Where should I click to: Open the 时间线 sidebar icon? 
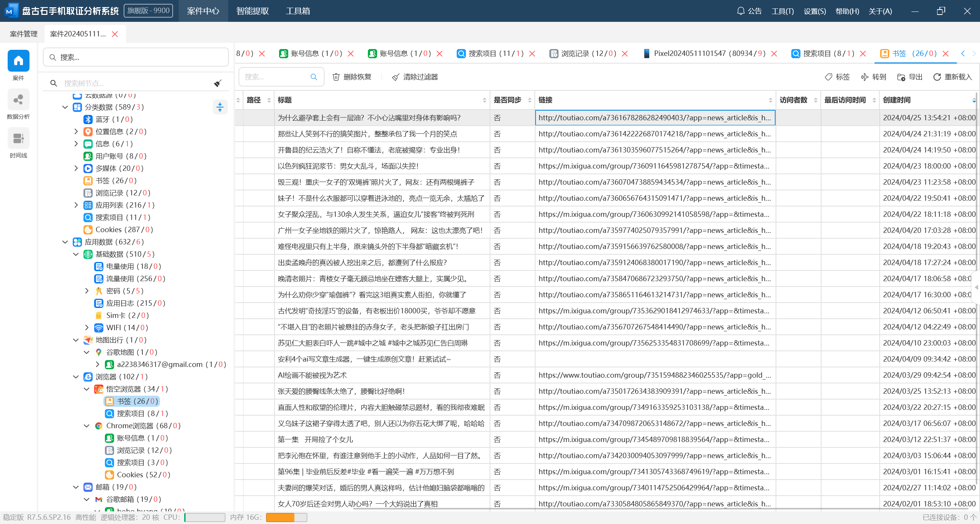click(x=18, y=139)
